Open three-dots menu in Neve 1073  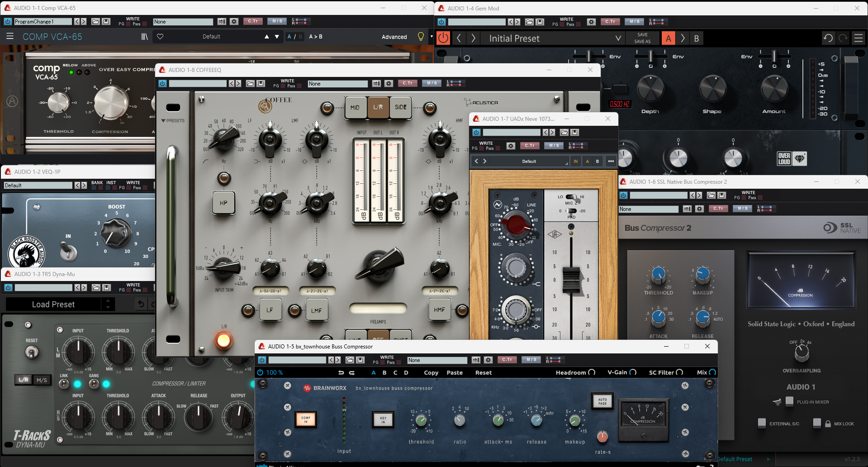pyautogui.click(x=611, y=162)
